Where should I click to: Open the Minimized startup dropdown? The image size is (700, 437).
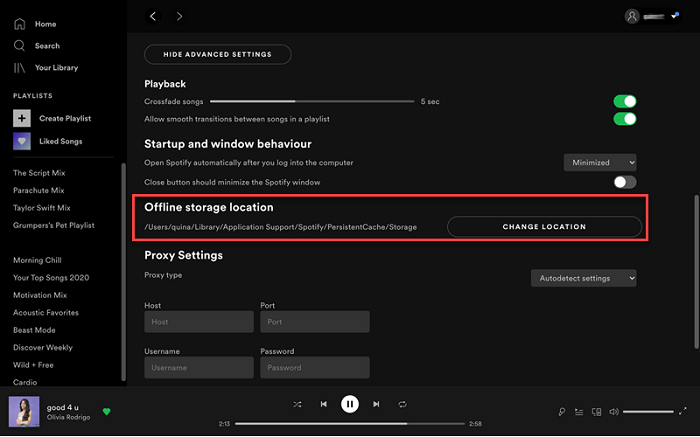click(600, 162)
